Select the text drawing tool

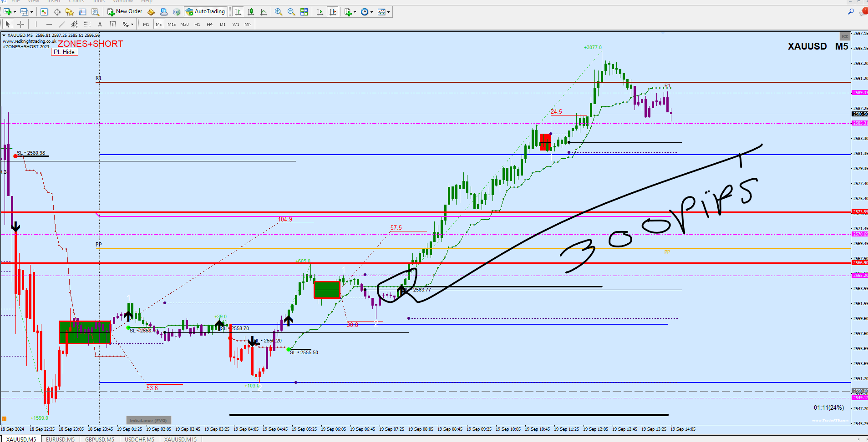[x=100, y=24]
